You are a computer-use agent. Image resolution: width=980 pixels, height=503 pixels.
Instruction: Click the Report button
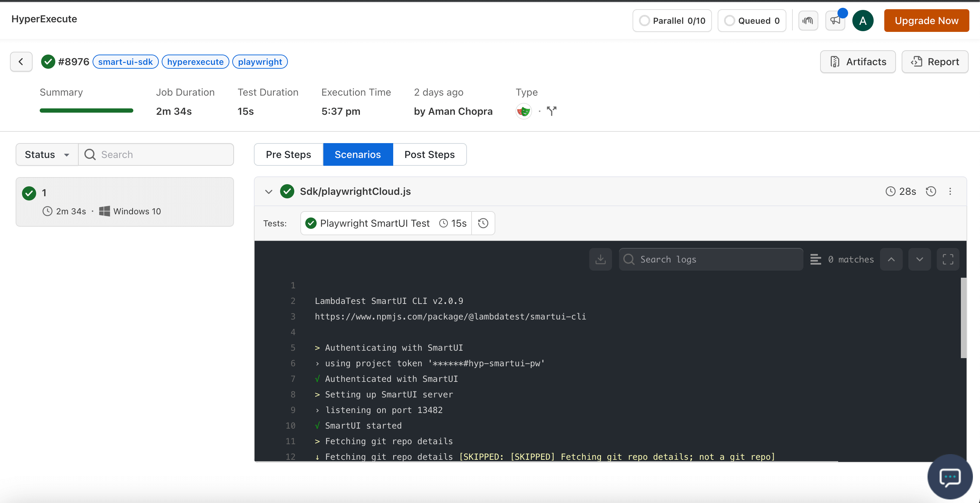935,62
